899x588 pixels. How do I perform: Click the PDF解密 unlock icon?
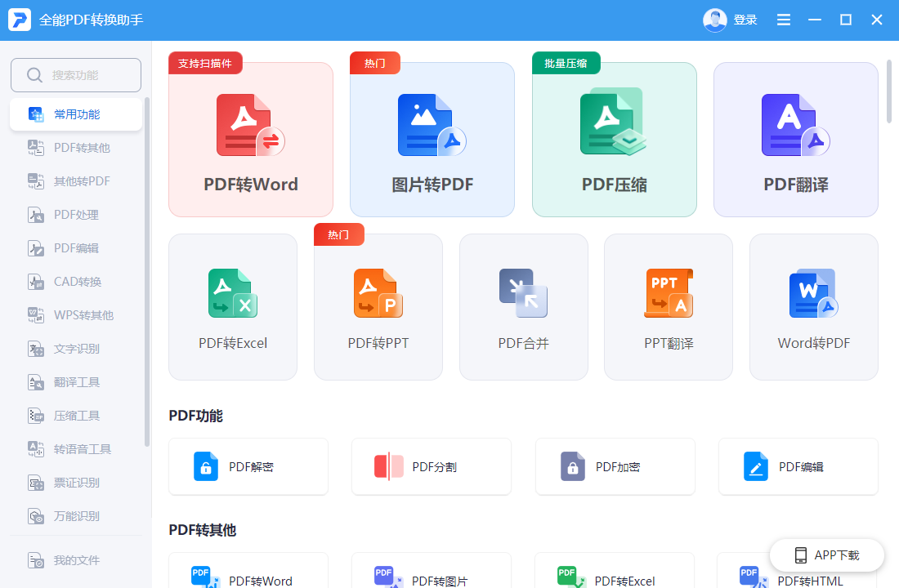click(x=206, y=466)
